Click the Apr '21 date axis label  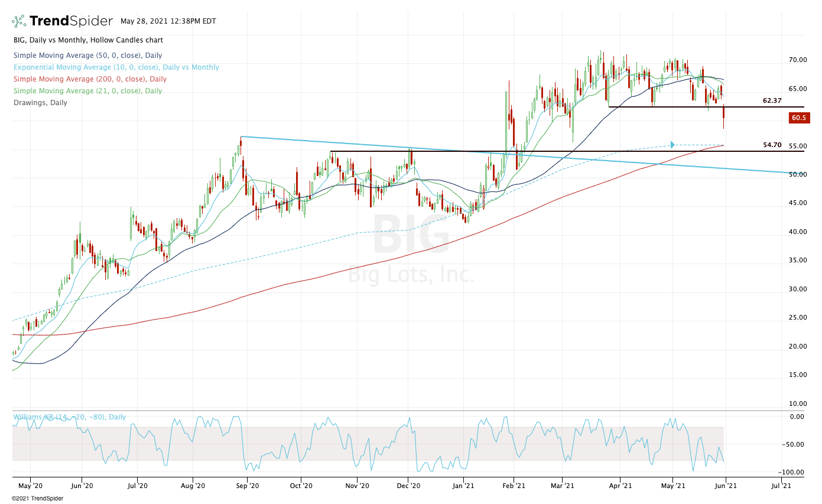620,486
